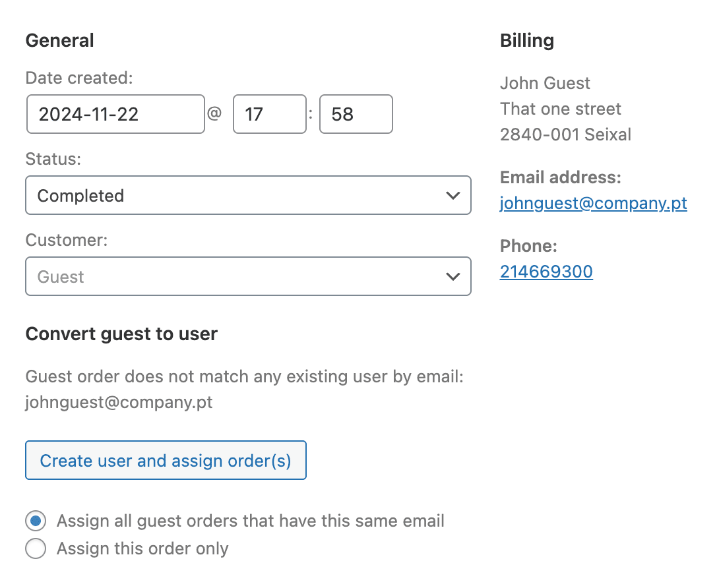Select Assign all guest orders with same email

(x=35, y=521)
